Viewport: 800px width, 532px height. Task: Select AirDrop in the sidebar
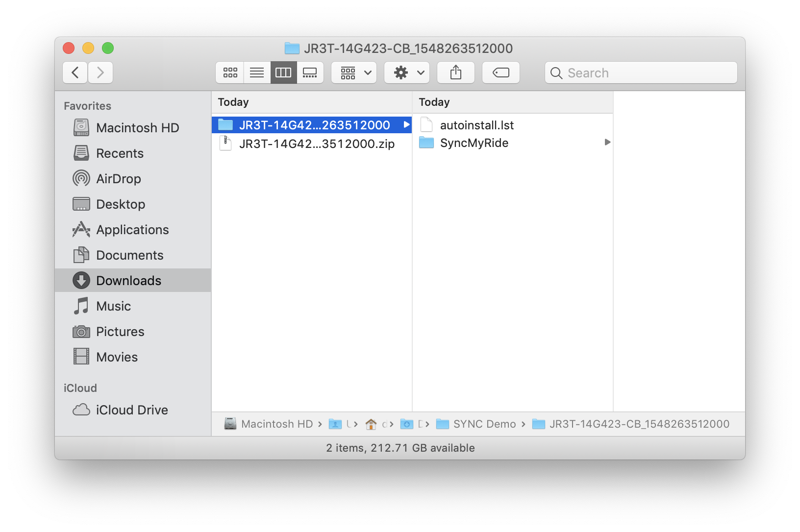(x=119, y=178)
